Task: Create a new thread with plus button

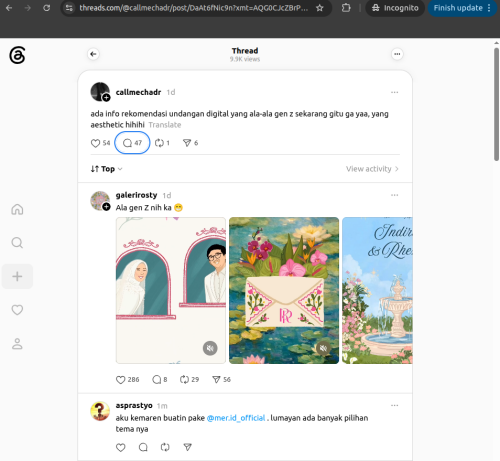Action: (17, 276)
